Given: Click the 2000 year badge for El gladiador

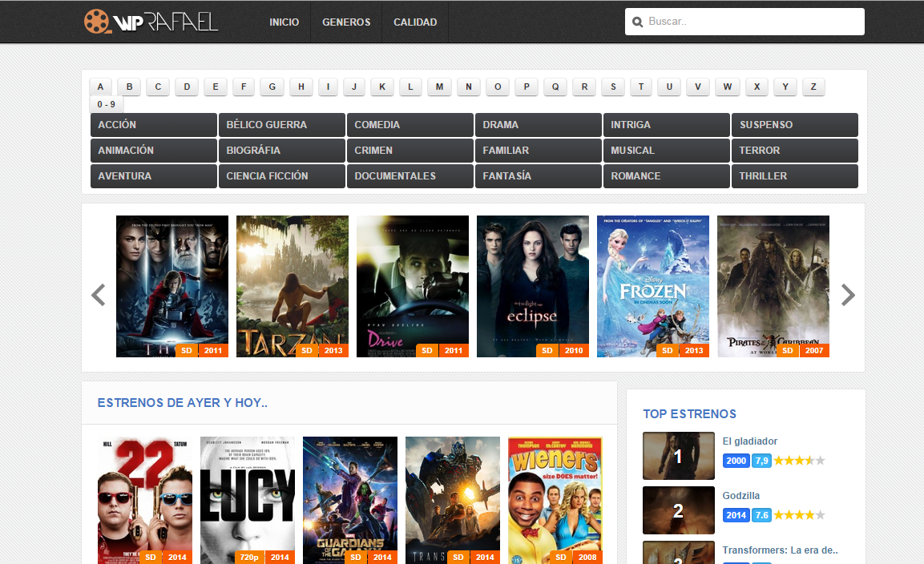Looking at the screenshot, I should tap(736, 461).
